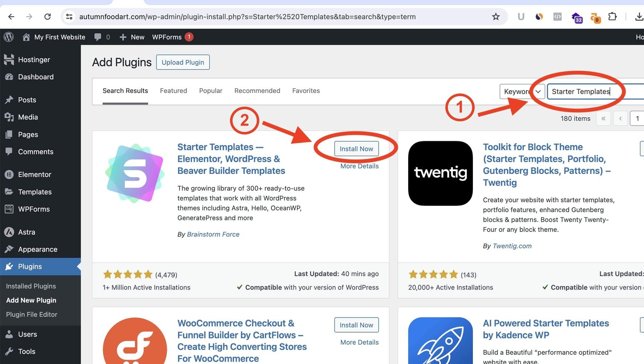Open Plugins menu in sidebar
Viewport: 644px width, 364px height.
pos(40,267)
